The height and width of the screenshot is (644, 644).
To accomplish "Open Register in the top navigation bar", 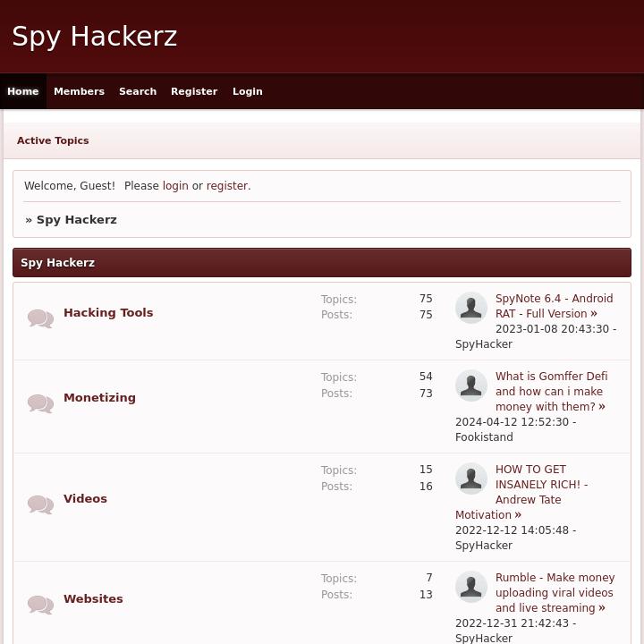I will coord(194,91).
